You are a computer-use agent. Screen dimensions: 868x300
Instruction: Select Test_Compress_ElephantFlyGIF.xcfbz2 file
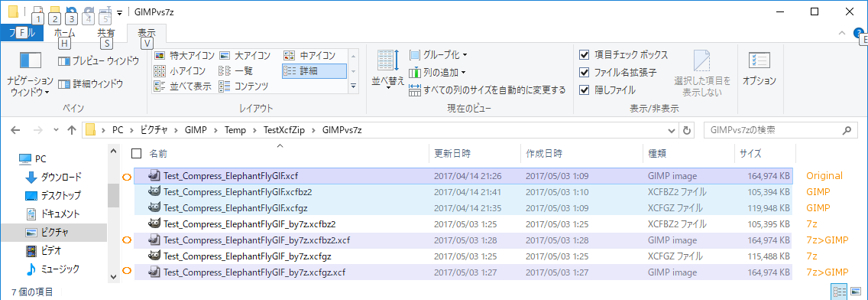(x=462, y=192)
